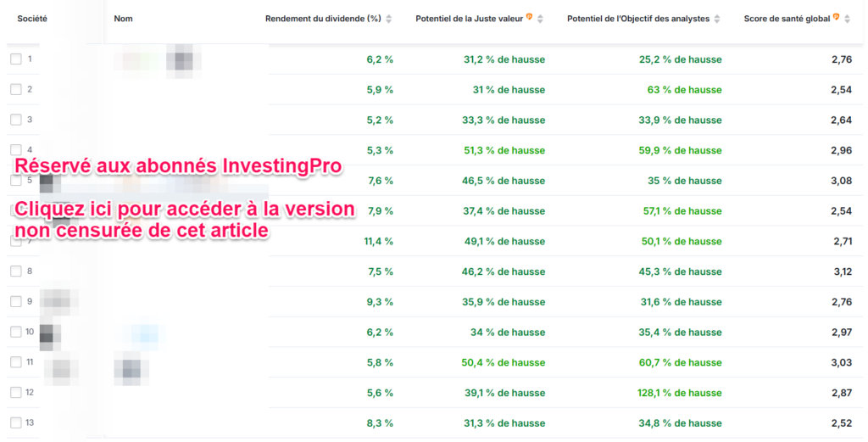Click the InvestingPro badge beside Potentiel de la Juste valeur
Image resolution: width=868 pixels, height=442 pixels.
pos(529,17)
